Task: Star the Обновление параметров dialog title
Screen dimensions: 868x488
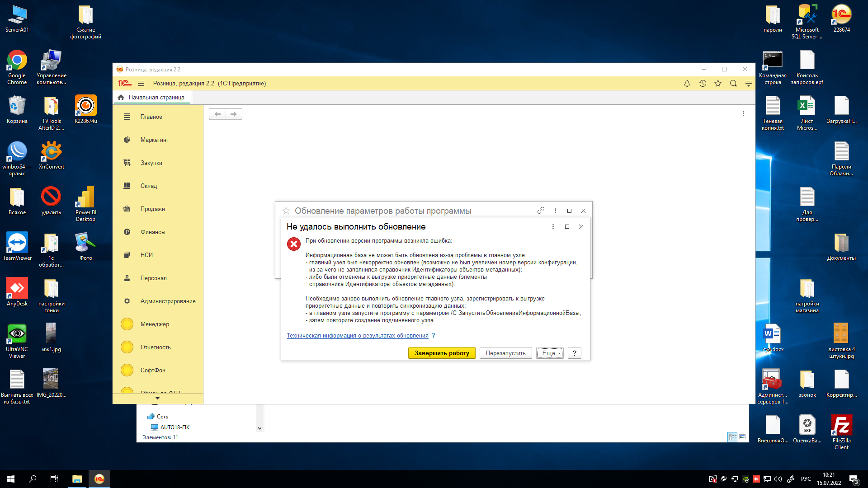Action: (286, 211)
